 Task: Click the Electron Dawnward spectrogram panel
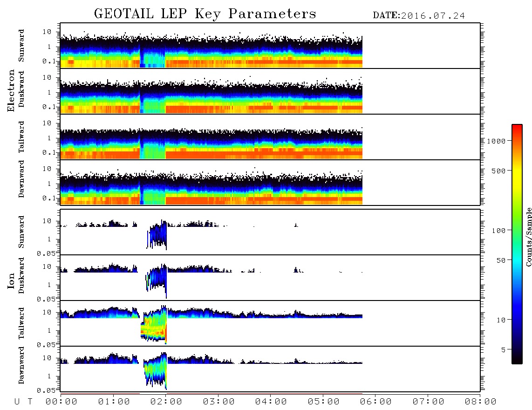[x=270, y=182]
